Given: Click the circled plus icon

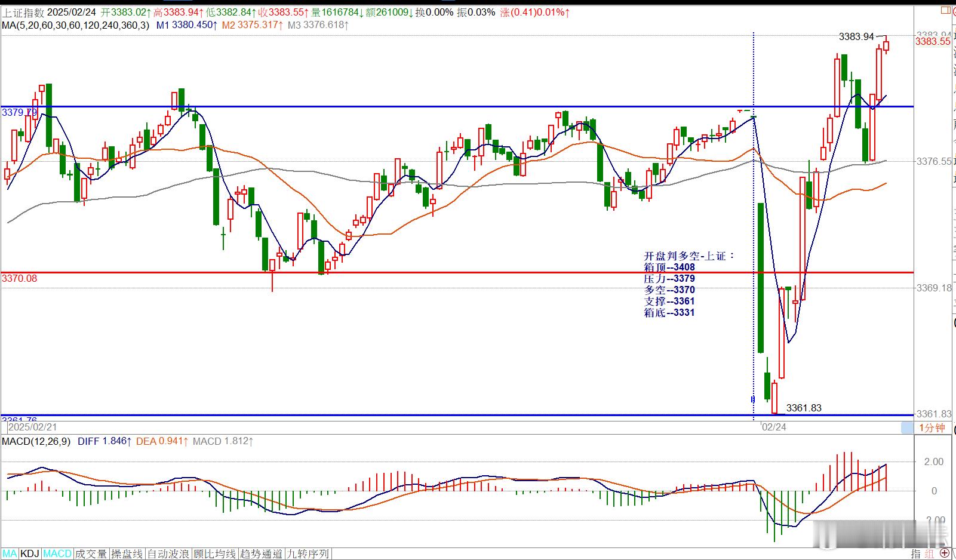Looking at the screenshot, I should (x=945, y=554).
